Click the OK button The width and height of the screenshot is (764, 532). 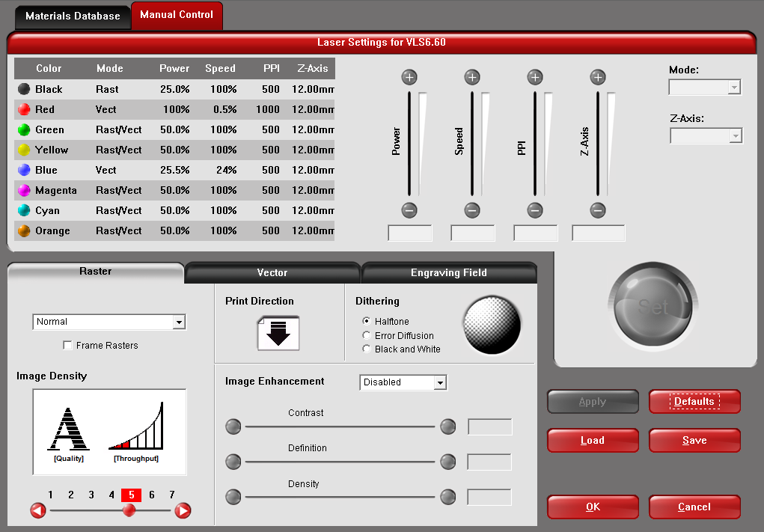point(593,507)
